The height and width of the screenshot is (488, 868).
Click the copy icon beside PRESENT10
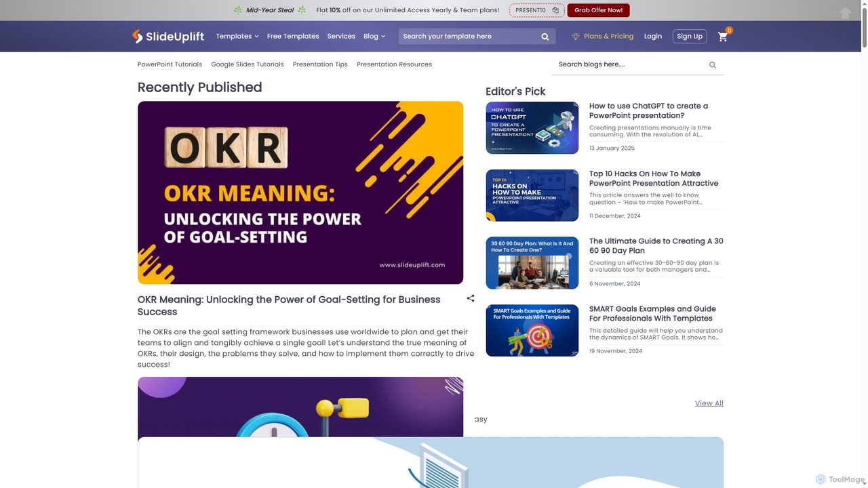click(555, 10)
